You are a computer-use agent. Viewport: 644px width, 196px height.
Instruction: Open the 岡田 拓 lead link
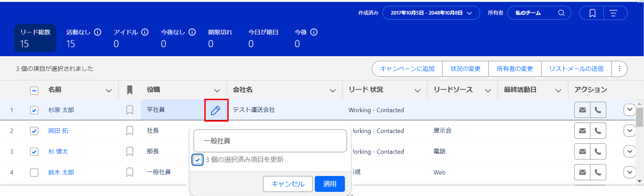58,131
